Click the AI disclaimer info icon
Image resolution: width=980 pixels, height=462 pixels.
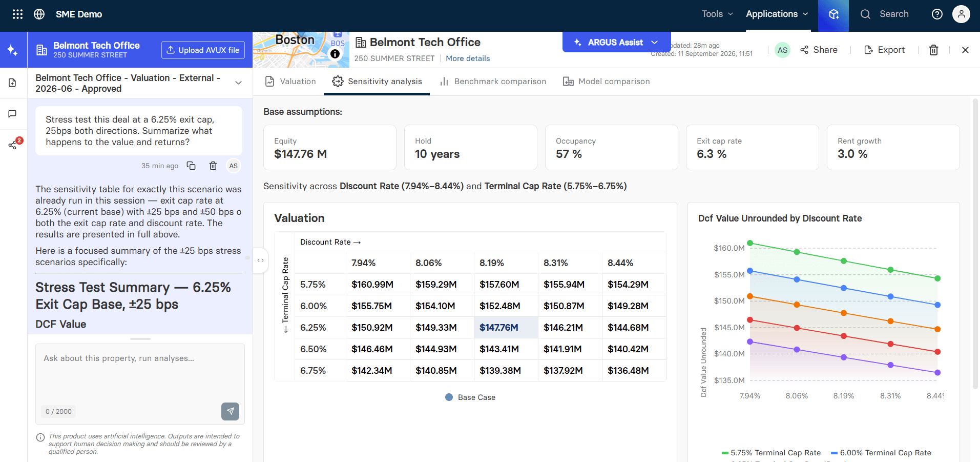[x=40, y=437]
